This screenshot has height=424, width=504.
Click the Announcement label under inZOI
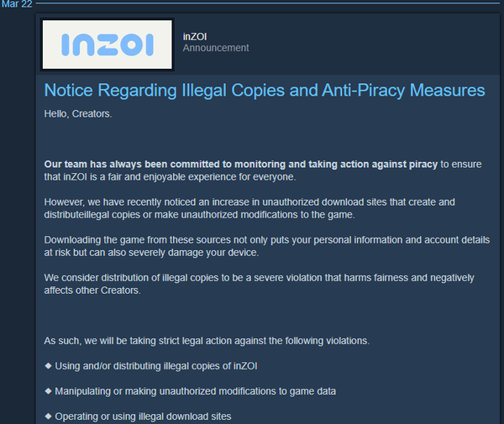pos(216,48)
